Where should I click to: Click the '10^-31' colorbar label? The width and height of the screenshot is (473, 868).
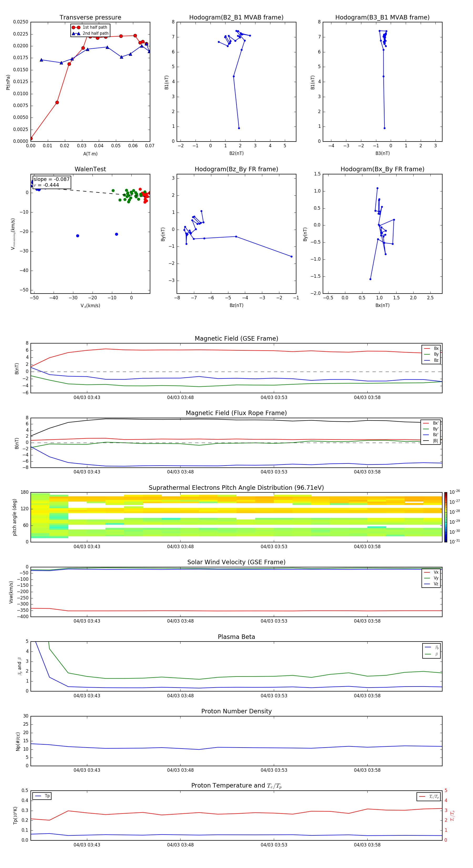click(455, 542)
